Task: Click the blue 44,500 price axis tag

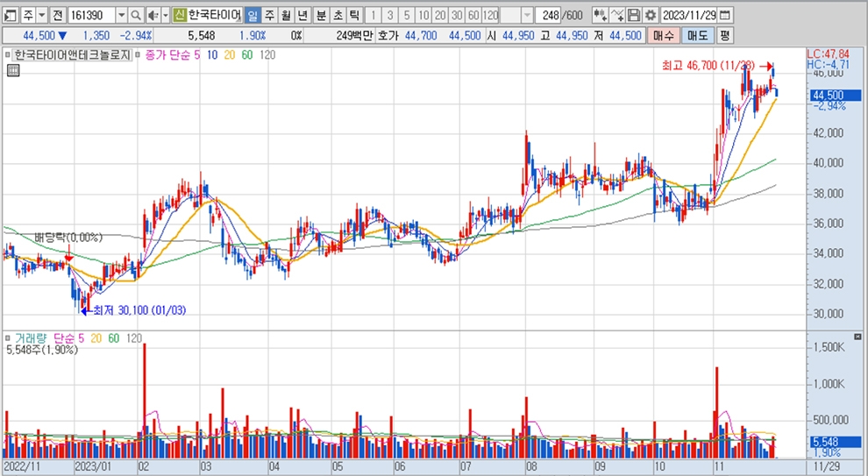Action: point(836,96)
